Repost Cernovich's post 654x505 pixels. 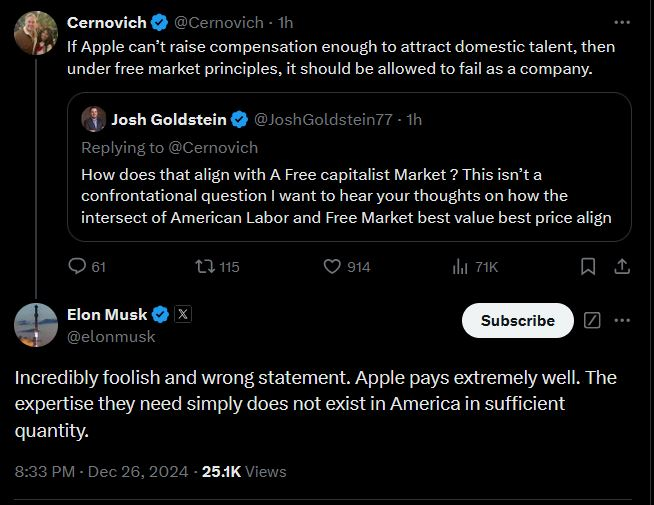click(203, 267)
